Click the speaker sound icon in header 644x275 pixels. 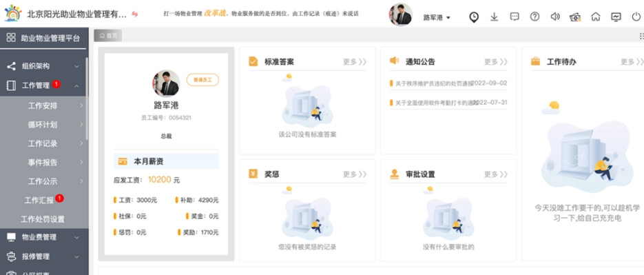(555, 17)
